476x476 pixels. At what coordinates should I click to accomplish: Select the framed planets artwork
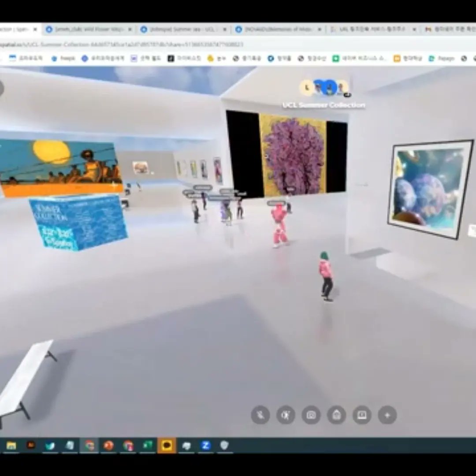pos(431,189)
